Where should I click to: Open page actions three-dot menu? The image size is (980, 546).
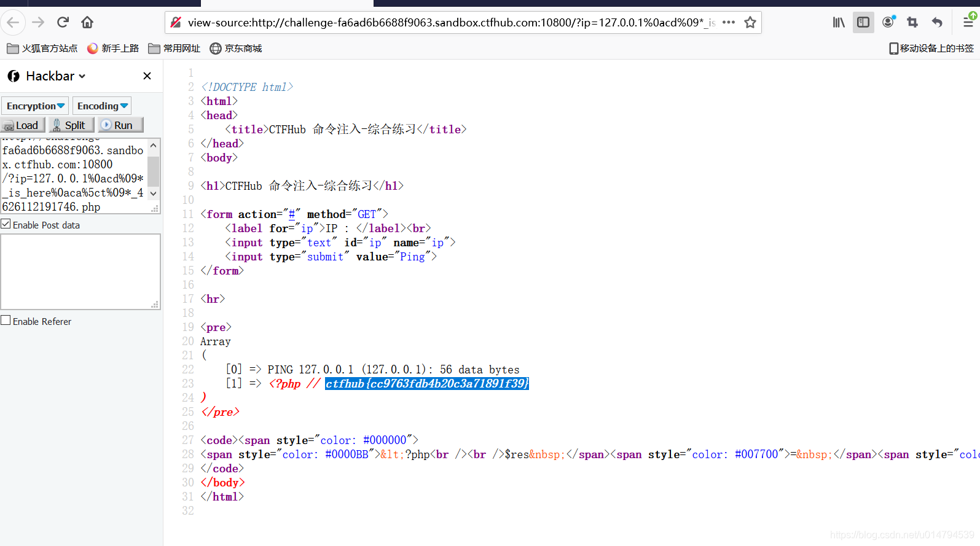[729, 22]
